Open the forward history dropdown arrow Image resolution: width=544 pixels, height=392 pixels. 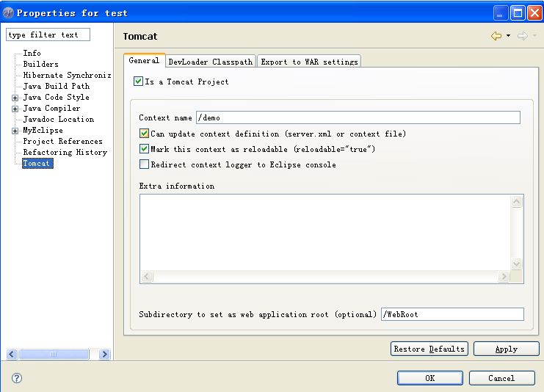click(x=534, y=36)
